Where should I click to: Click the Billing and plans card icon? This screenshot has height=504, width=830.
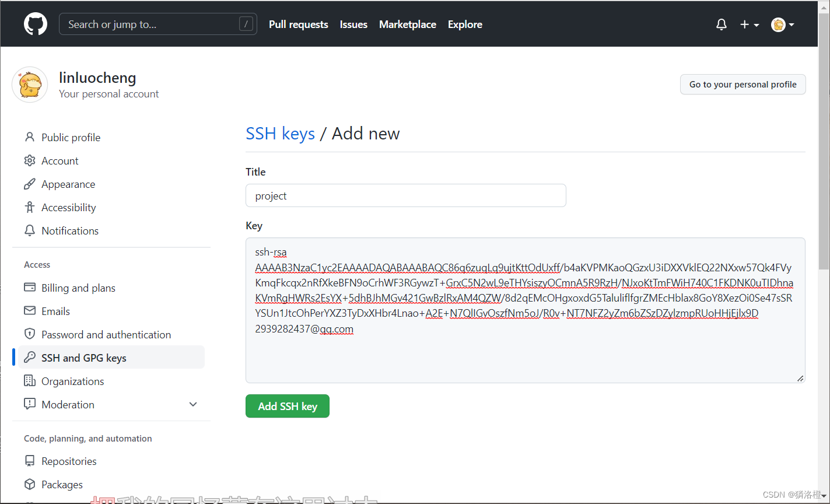(x=30, y=288)
